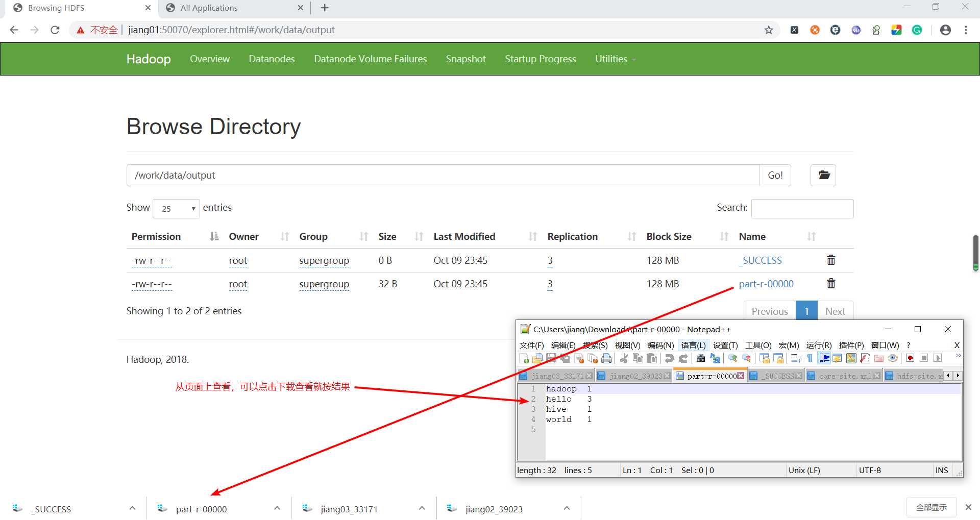Open the entries-per-page dropdown showing 25
This screenshot has height=520, width=980.
tap(176, 208)
